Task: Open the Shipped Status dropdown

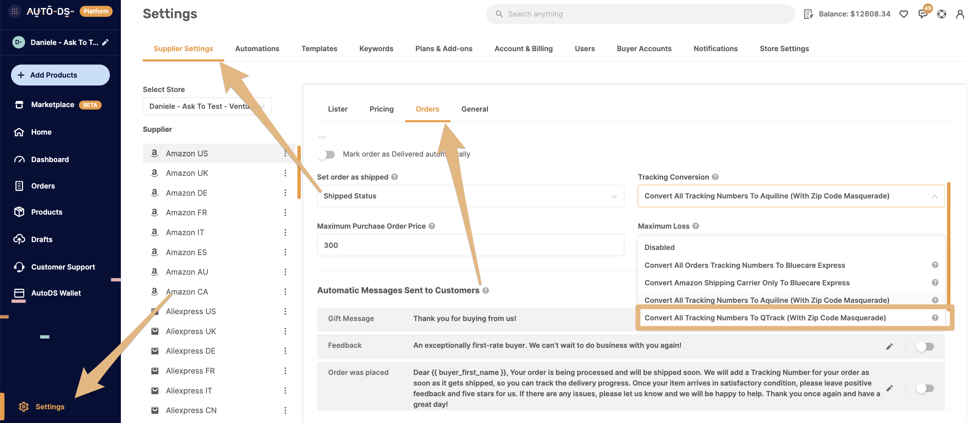Action: tap(470, 196)
